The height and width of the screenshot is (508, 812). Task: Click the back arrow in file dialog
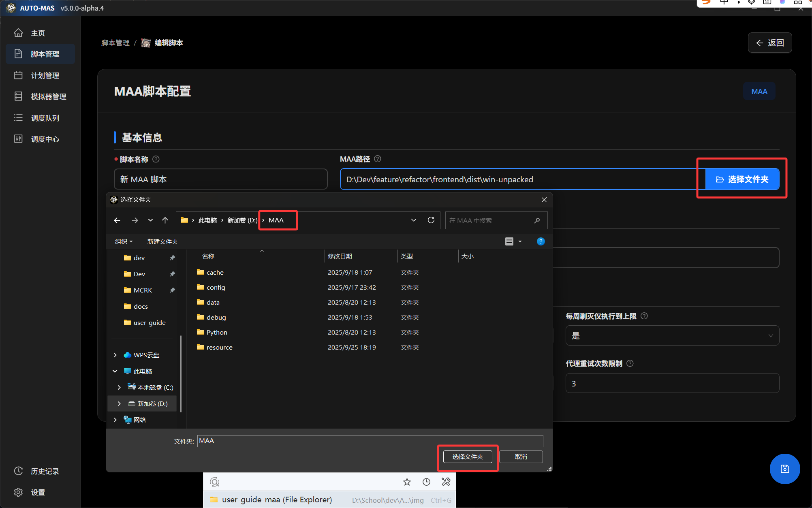(117, 220)
